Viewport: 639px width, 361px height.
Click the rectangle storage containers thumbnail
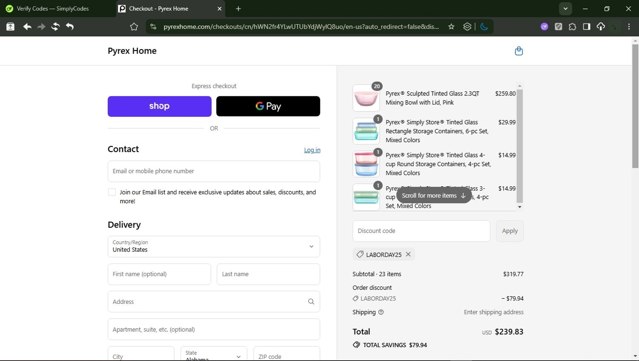point(366,131)
